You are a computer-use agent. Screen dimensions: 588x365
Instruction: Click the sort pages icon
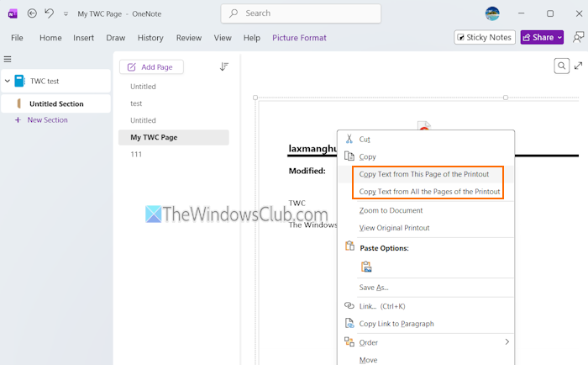(x=224, y=66)
